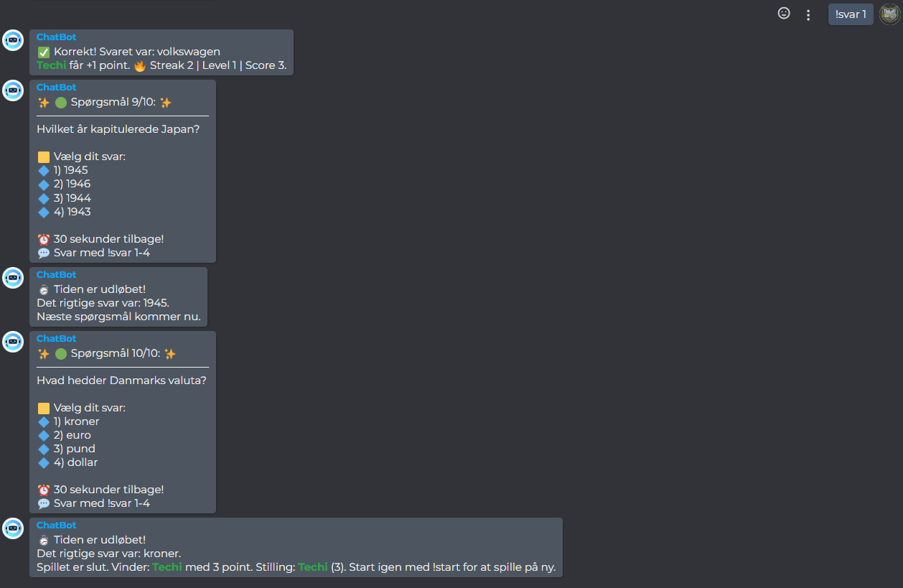The image size is (903, 588).
Task: Click answer option '1) kroner'
Action: [76, 421]
